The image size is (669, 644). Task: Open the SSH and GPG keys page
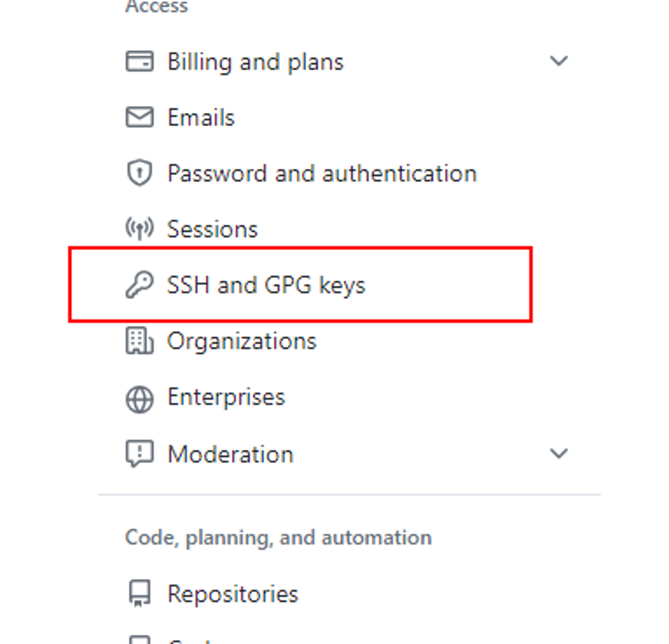(x=266, y=285)
